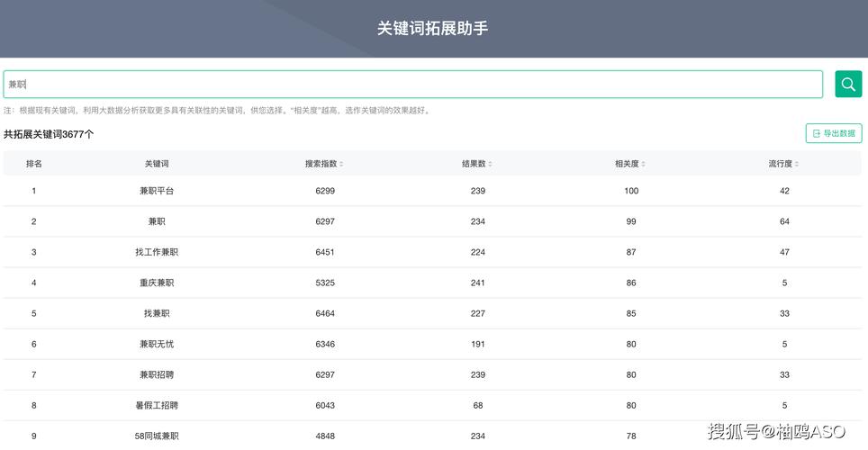Focus the keyword search input field
The image size is (868, 450).
pyautogui.click(x=412, y=84)
